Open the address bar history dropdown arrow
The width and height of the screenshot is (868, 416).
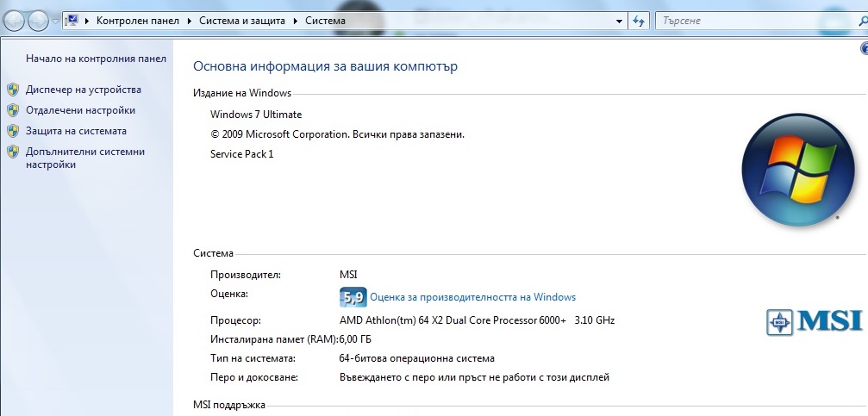[x=619, y=21]
